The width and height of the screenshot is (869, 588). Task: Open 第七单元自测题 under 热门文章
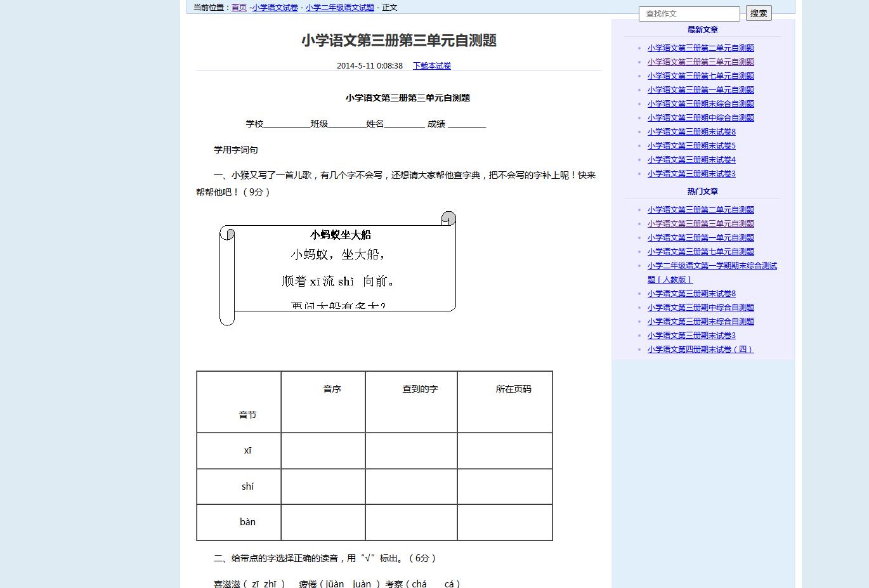(x=701, y=252)
